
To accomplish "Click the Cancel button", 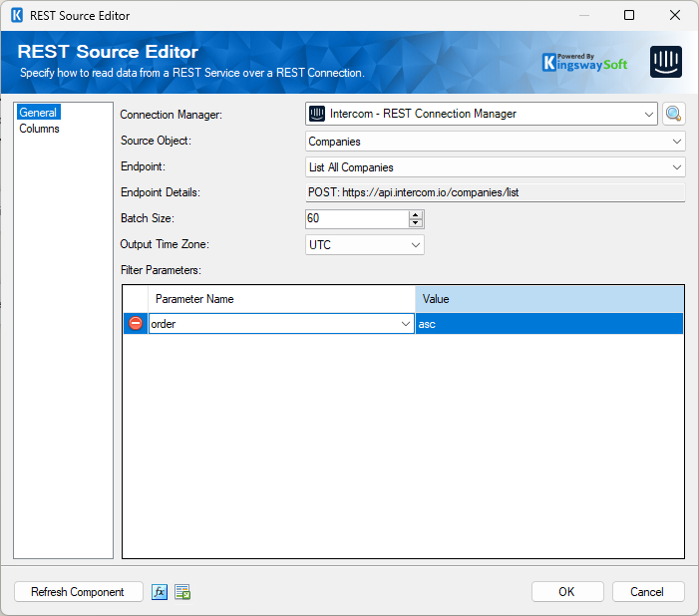I will [647, 592].
